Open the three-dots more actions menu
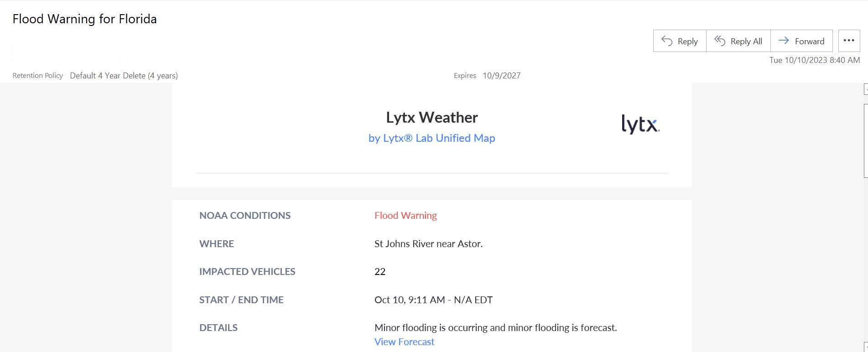 pos(849,41)
